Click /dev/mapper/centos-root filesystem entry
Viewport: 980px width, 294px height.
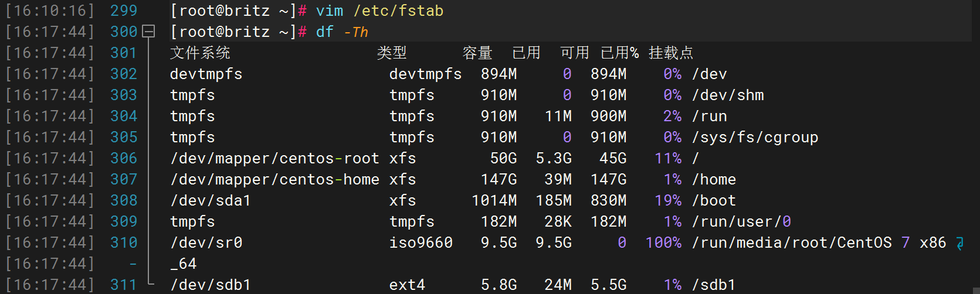[274, 158]
